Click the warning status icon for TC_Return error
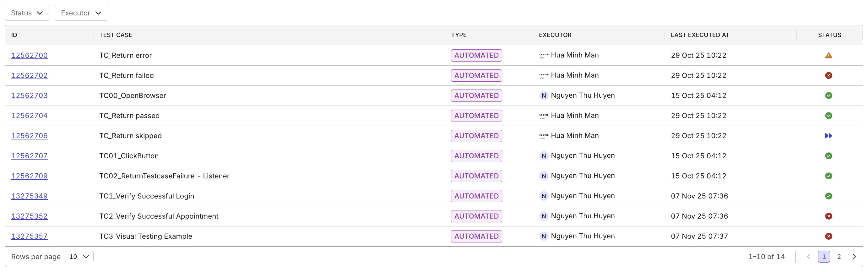Viewport: 868px width, 272px height. pyautogui.click(x=828, y=55)
